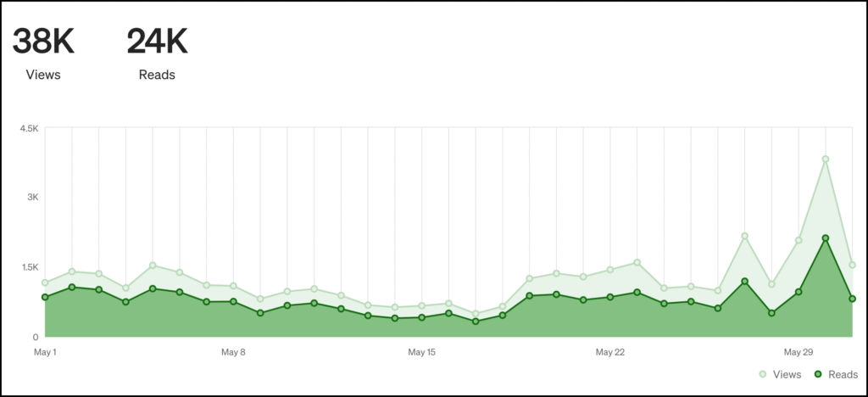Click the May 22 axis label
This screenshot has height=397, width=868.
(609, 351)
